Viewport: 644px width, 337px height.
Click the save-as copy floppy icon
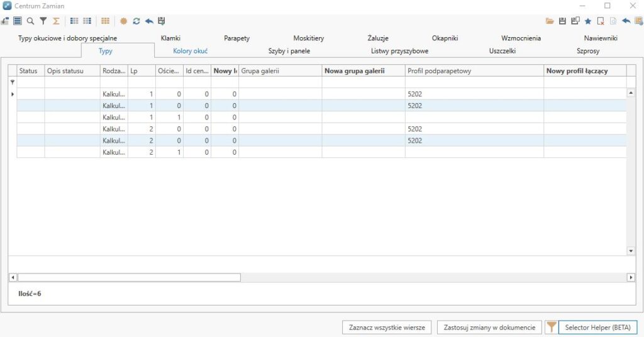coord(575,21)
